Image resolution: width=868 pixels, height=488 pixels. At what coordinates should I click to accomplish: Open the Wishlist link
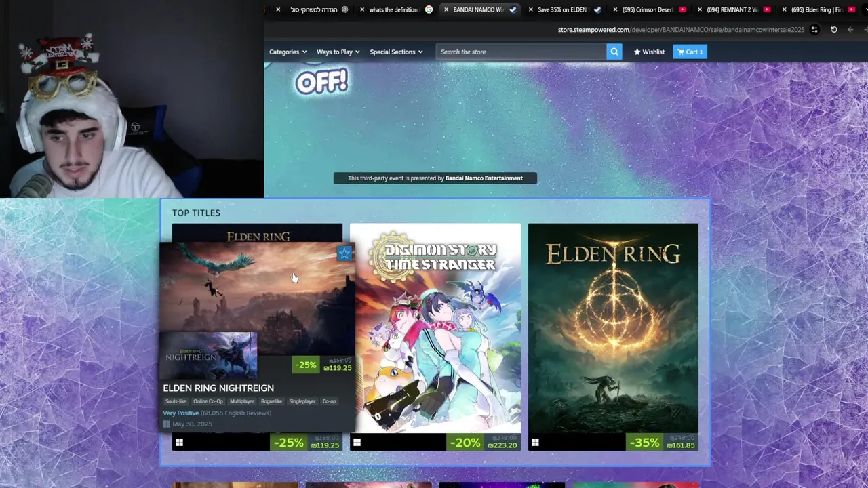pyautogui.click(x=649, y=52)
